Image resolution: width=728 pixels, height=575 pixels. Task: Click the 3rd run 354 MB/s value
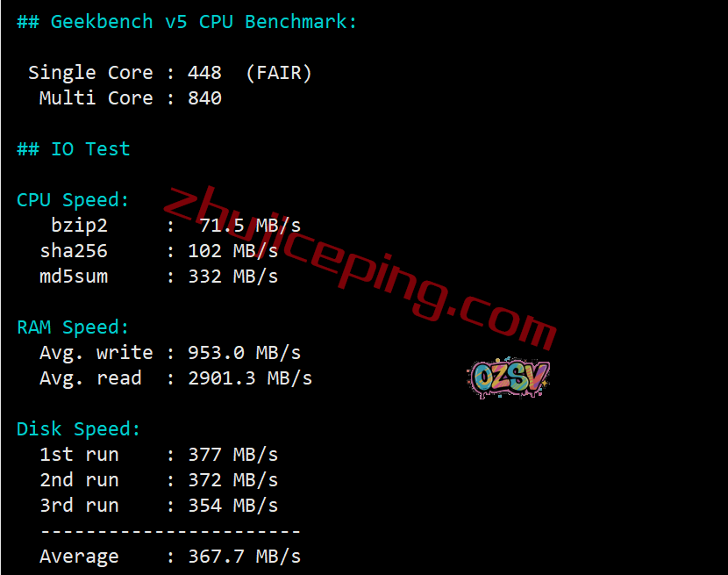(232, 506)
